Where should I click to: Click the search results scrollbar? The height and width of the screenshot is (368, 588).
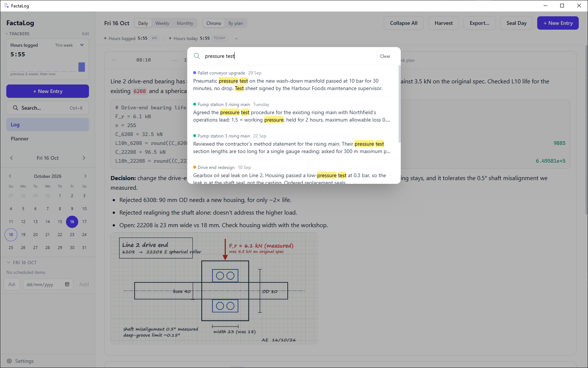click(399, 105)
